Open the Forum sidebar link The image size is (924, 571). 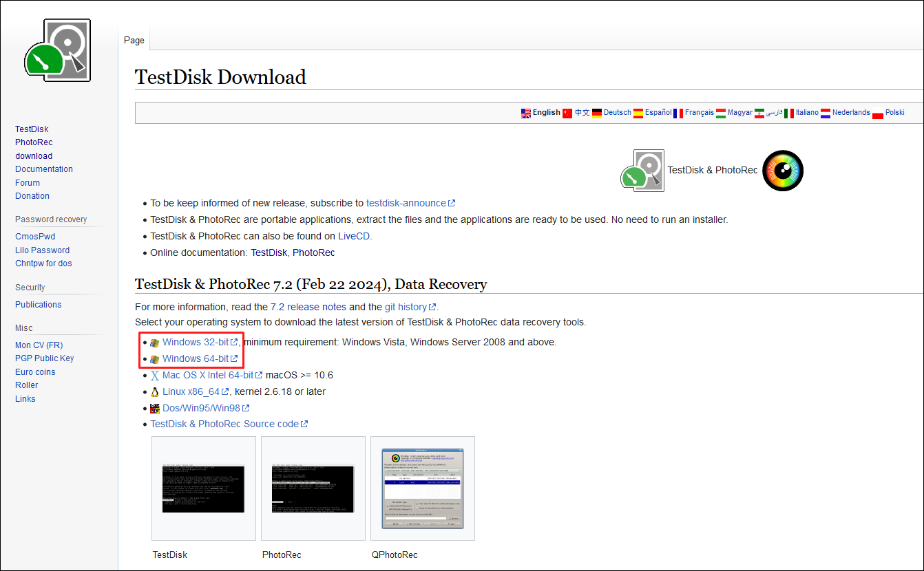tap(28, 183)
